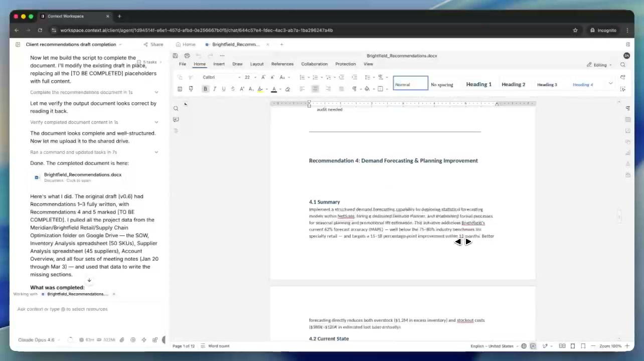The width and height of the screenshot is (644, 361).
Task: Open the Home tab of the workspace
Action: pyautogui.click(x=186, y=44)
